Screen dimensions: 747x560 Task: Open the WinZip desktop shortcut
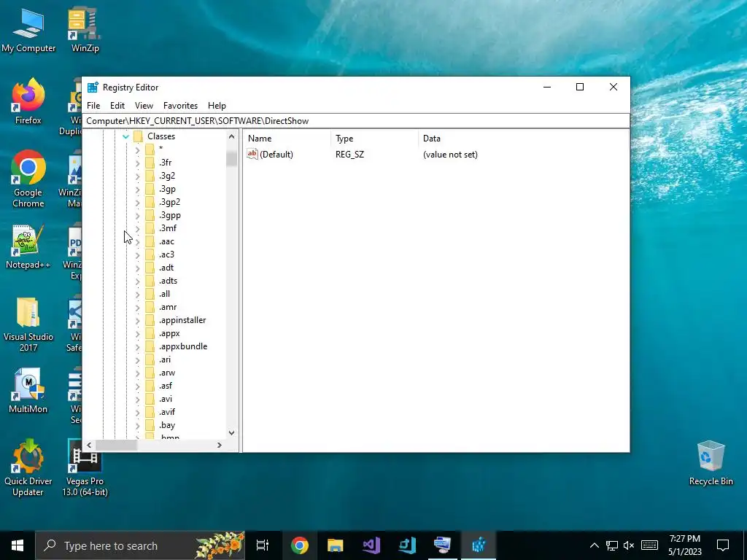pyautogui.click(x=85, y=30)
